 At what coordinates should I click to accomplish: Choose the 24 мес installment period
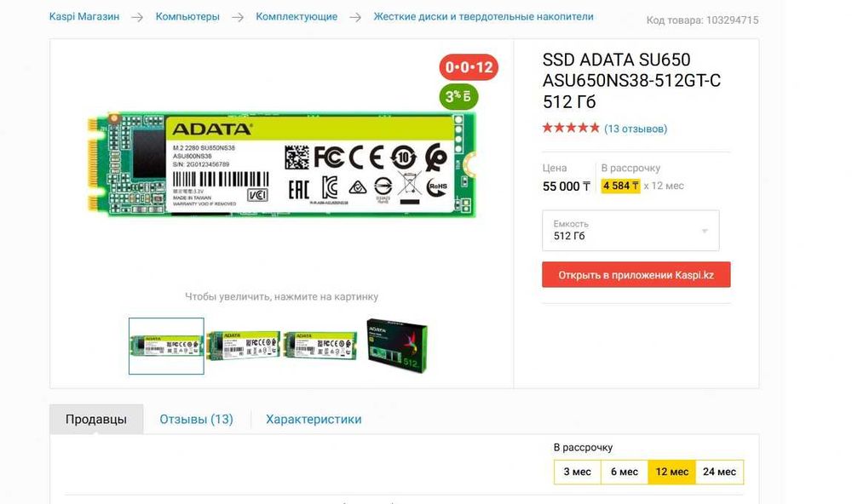[718, 472]
